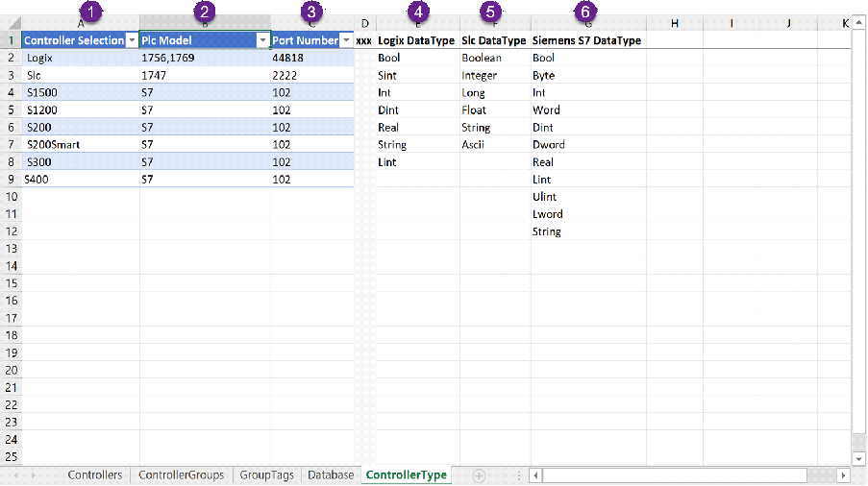Select the Float cell
Screen dimensions: 868x486
(495, 110)
